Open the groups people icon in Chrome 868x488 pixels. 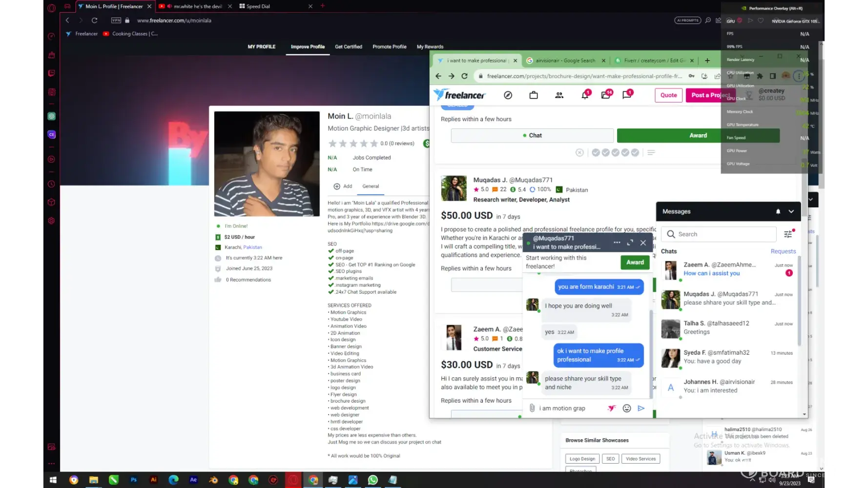tap(559, 95)
